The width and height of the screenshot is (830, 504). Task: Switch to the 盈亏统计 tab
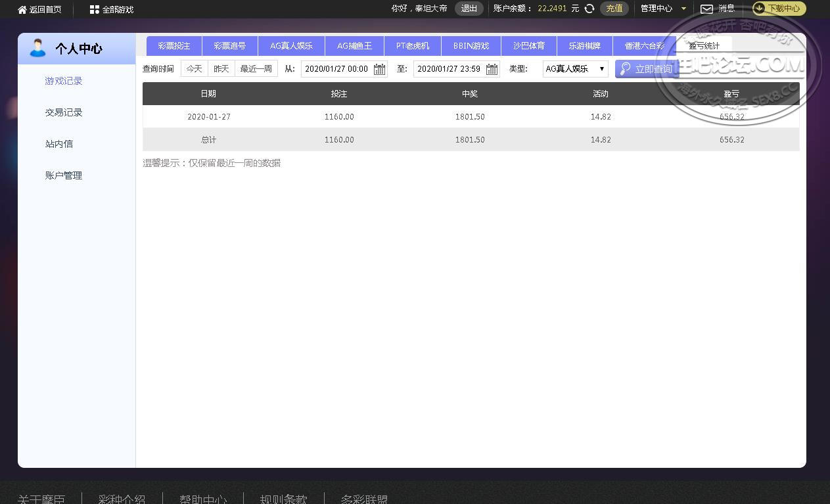704,46
